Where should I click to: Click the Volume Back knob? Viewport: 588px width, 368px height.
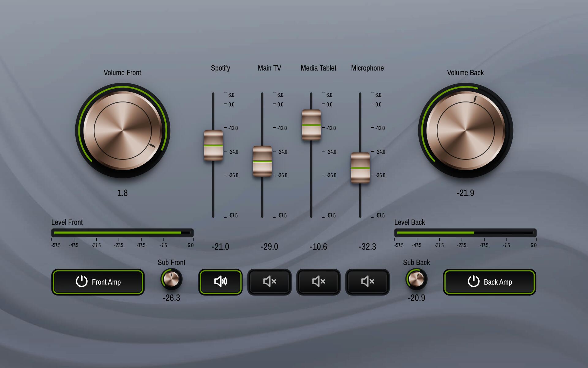tap(466, 131)
